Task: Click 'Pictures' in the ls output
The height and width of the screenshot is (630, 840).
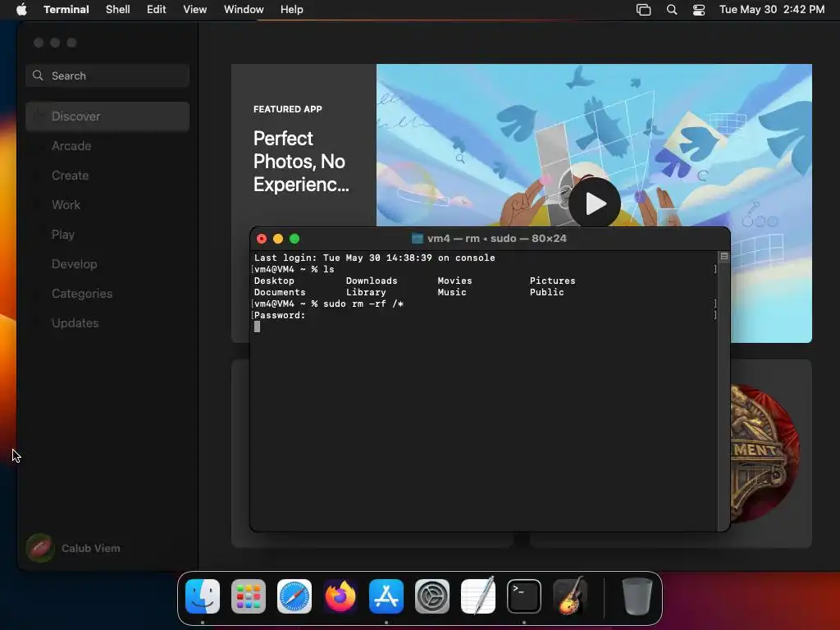Action: [552, 281]
